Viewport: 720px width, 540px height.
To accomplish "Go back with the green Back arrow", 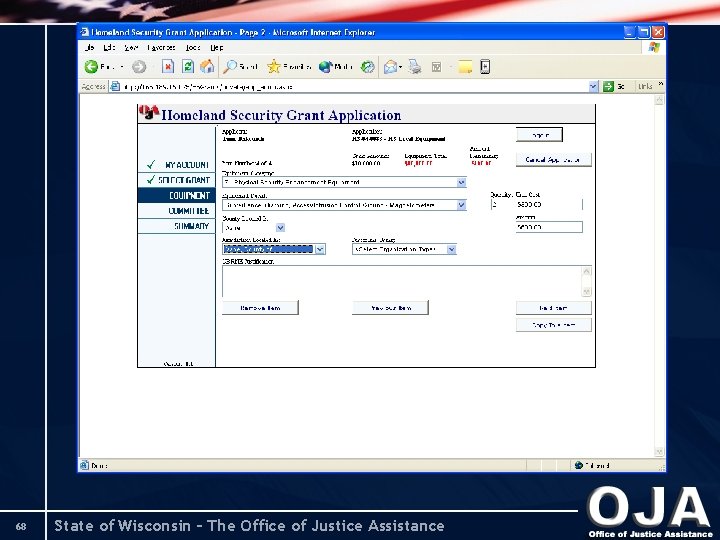I will [91, 67].
